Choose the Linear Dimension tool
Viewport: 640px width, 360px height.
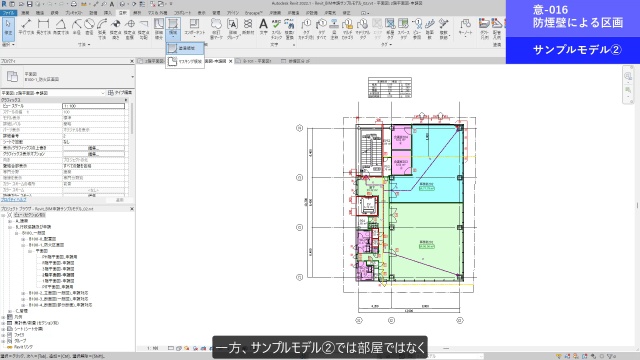(x=43, y=28)
